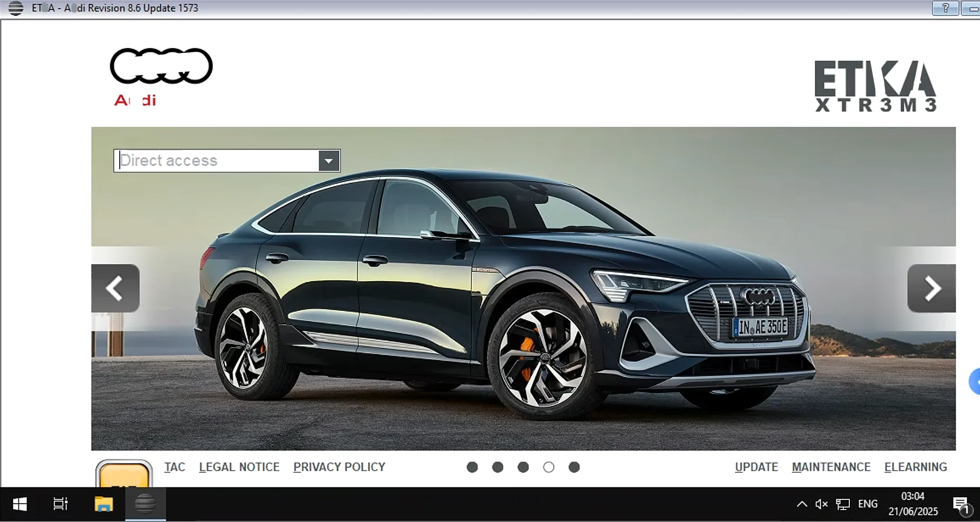Open the Help question mark button

tap(945, 8)
